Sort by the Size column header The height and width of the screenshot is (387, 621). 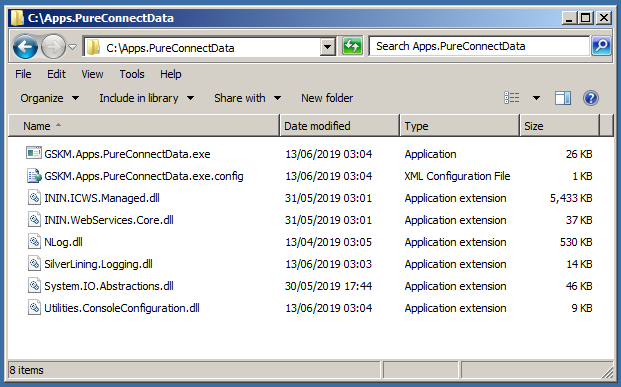560,126
